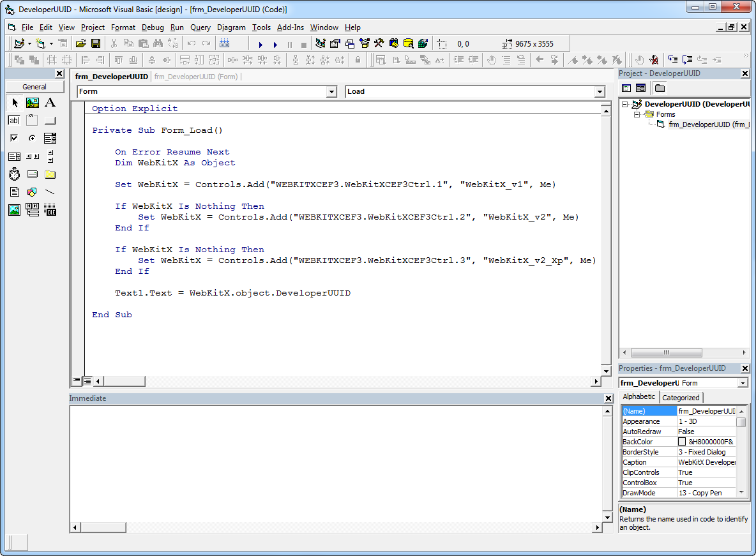Click the BackColor swatch in Properties
The image size is (756, 556).
pyautogui.click(x=682, y=442)
